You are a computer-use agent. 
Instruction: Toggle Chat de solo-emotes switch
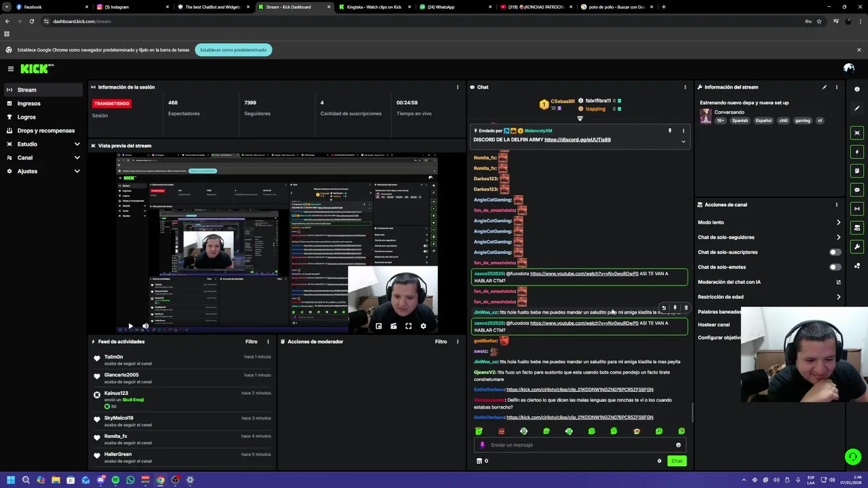(835, 267)
